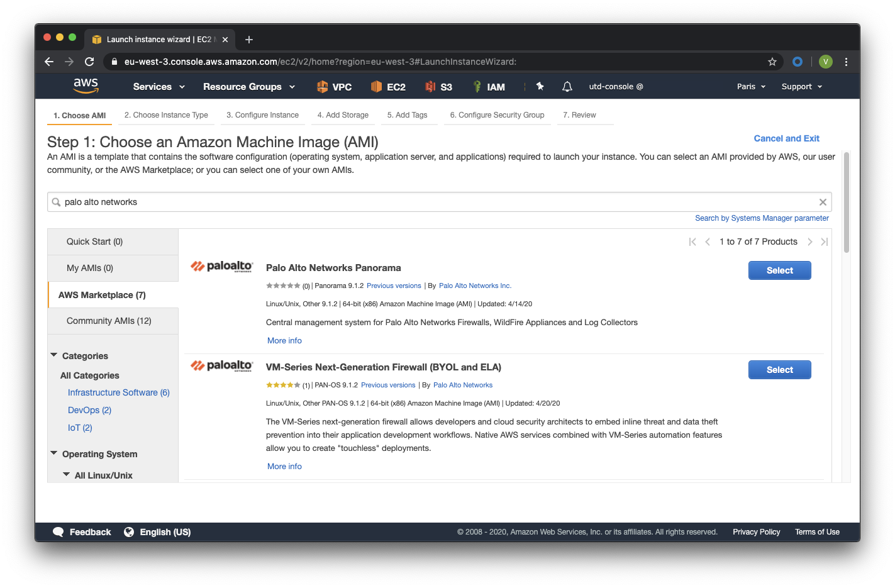Screen dimensions: 895x588
Task: Click the VM-Series Firewall paloalto logo
Action: coord(221,366)
